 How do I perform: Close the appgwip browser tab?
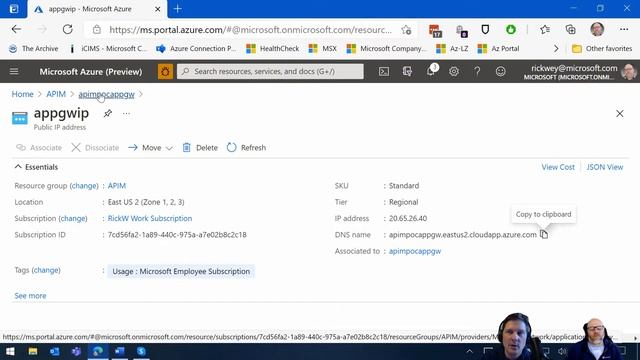pos(158,9)
